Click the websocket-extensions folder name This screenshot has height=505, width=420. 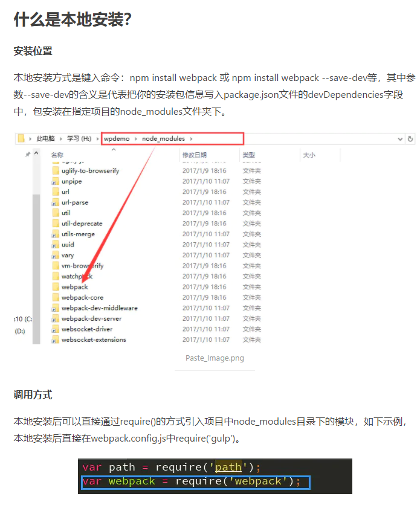(x=94, y=339)
